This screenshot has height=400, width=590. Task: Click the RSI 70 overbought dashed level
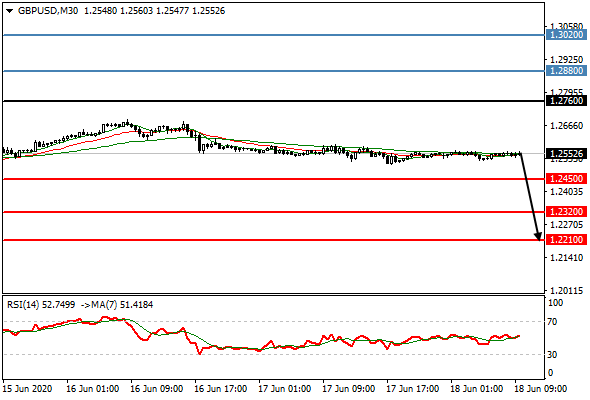click(x=274, y=322)
